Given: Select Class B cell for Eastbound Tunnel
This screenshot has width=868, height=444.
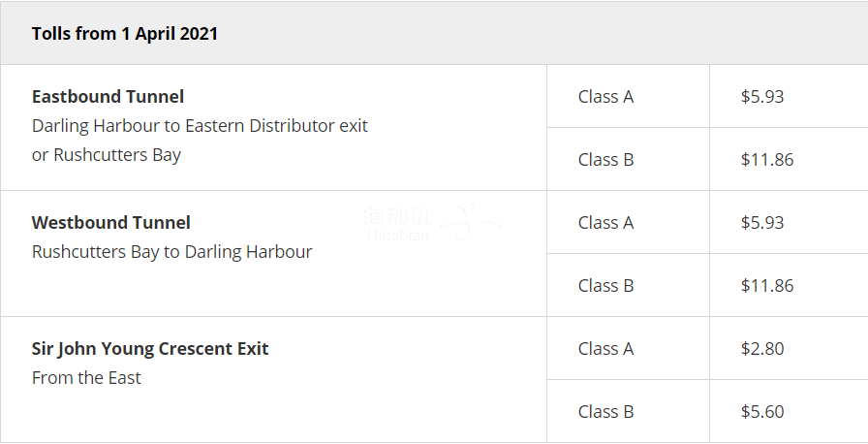Looking at the screenshot, I should 605,160.
